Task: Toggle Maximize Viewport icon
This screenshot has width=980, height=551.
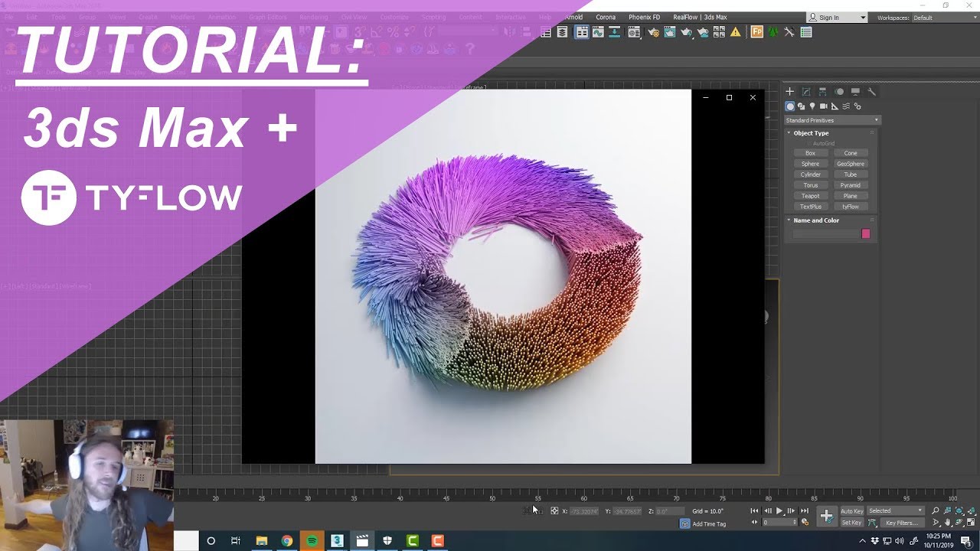Action: click(971, 522)
